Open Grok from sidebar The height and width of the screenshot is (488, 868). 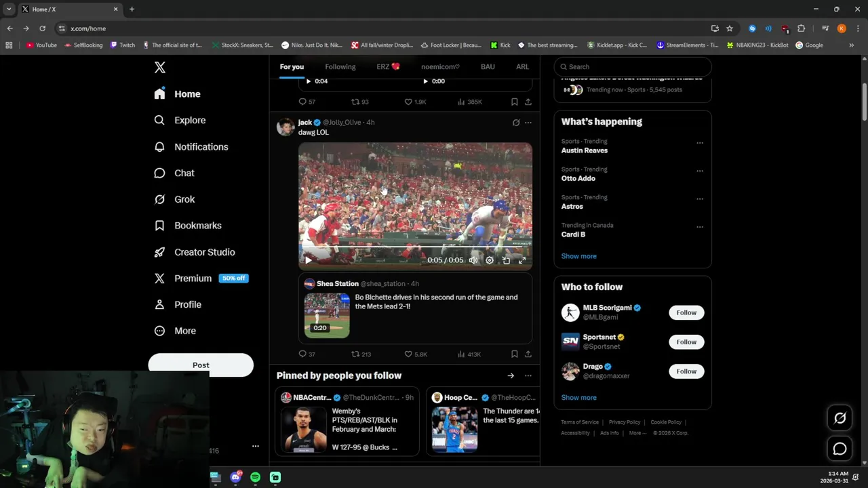click(174, 199)
